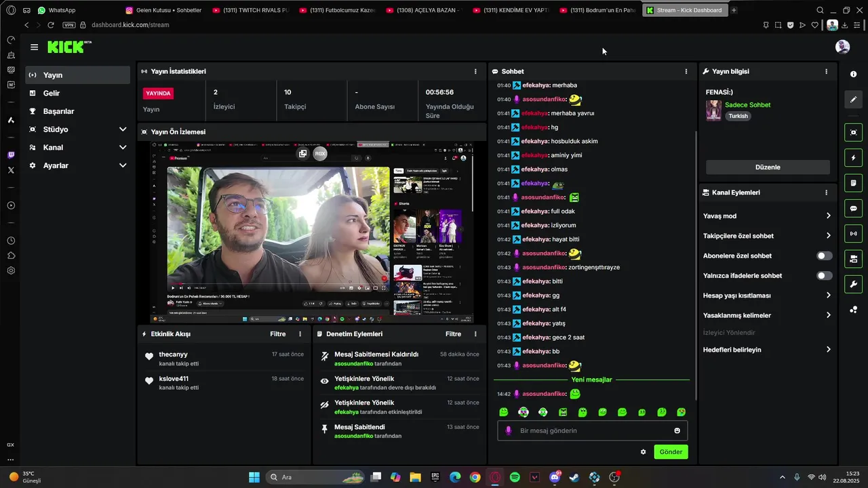The height and width of the screenshot is (488, 868).
Task: Open Yayın bilgisi three-dot menu
Action: [826, 71]
